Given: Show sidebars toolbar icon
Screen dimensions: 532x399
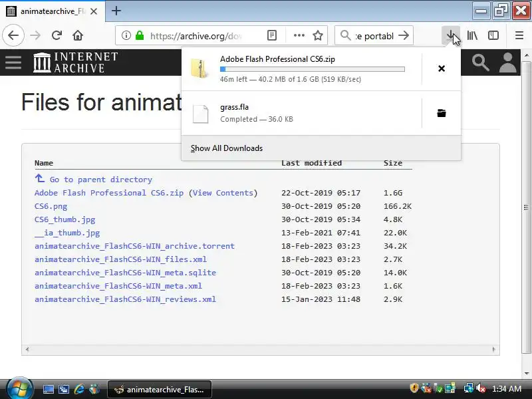Looking at the screenshot, I should coord(493,35).
